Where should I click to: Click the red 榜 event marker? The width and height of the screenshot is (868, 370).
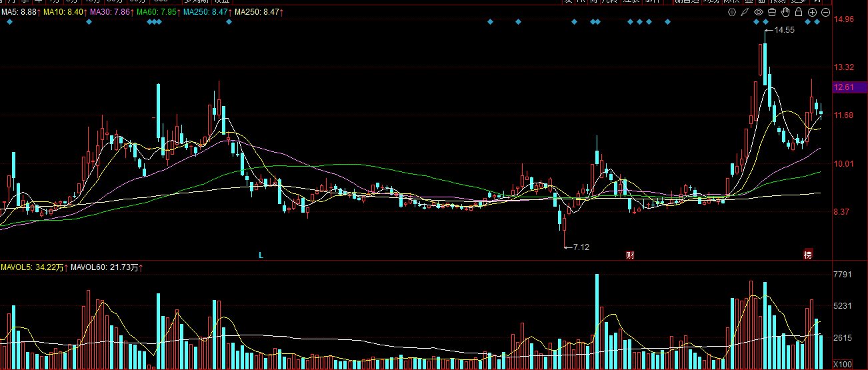point(808,255)
